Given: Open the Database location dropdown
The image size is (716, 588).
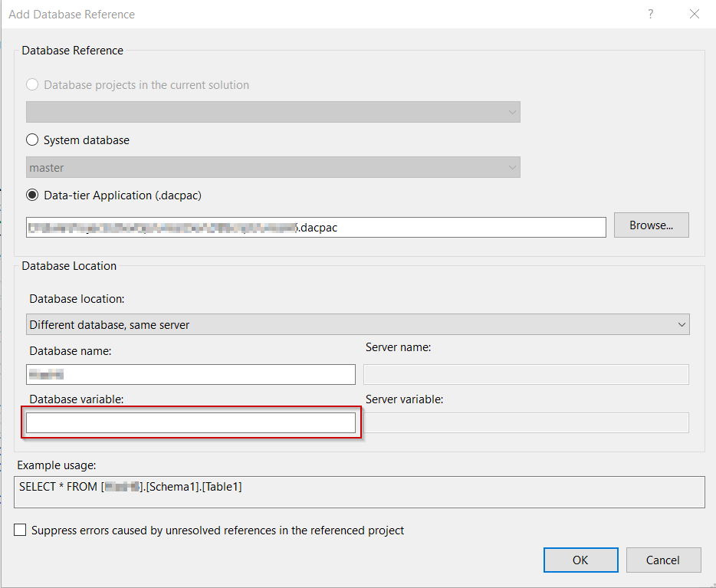Looking at the screenshot, I should tap(358, 324).
